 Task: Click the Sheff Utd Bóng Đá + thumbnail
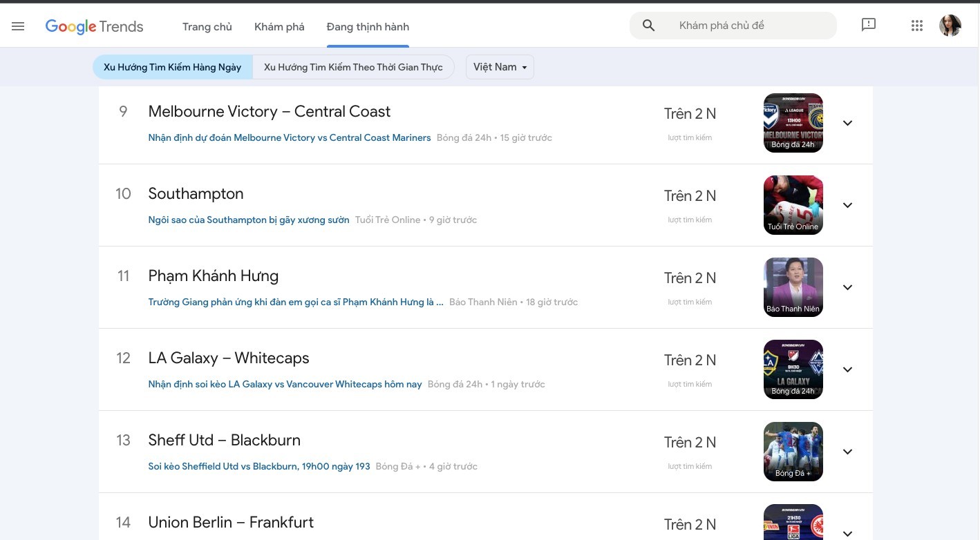pyautogui.click(x=793, y=452)
